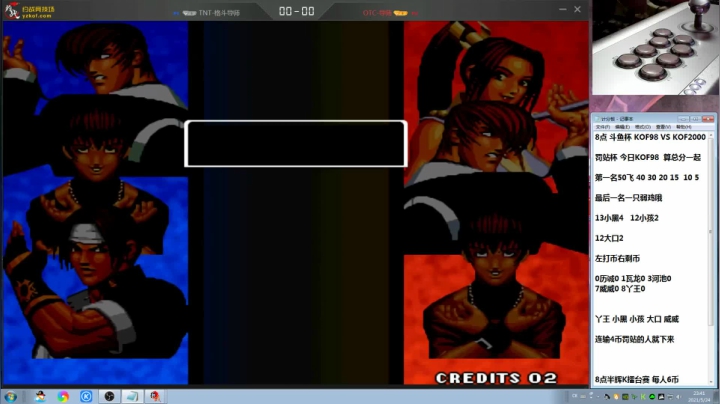720x404 pixels.
Task: Minimize the yzkof game window
Action: point(562,9)
